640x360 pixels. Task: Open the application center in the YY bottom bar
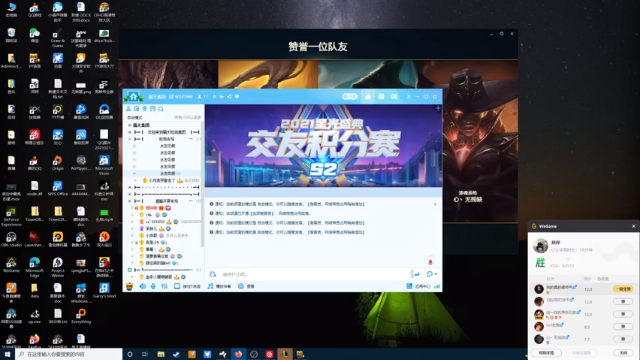419,286
